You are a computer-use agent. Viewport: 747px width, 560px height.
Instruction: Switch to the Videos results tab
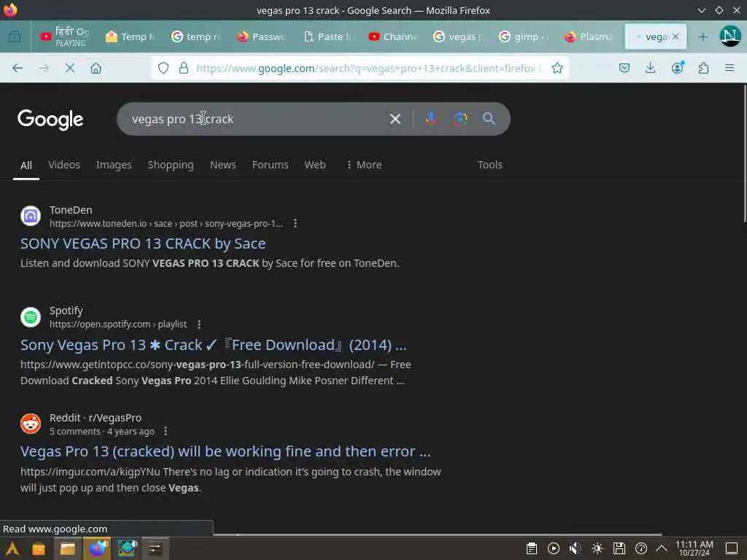(x=64, y=165)
